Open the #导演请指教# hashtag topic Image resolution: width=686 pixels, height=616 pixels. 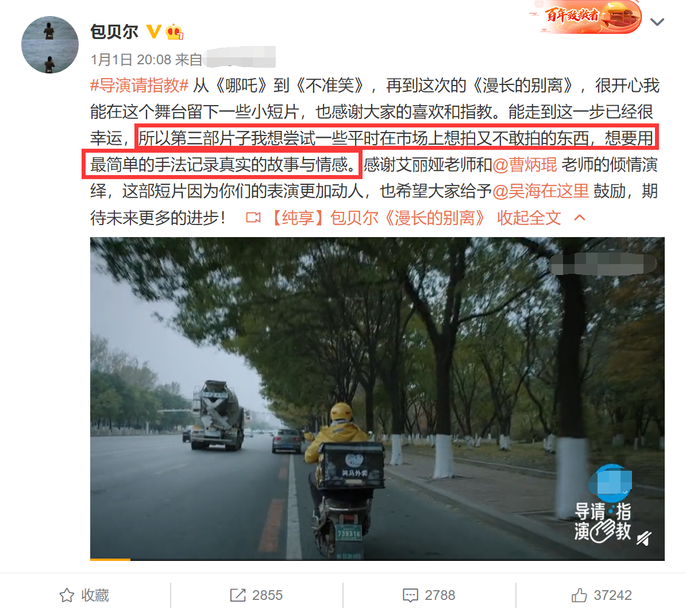point(139,85)
